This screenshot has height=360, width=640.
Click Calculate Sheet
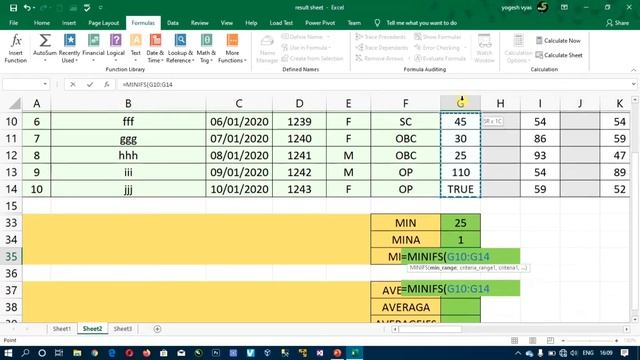(x=559, y=55)
